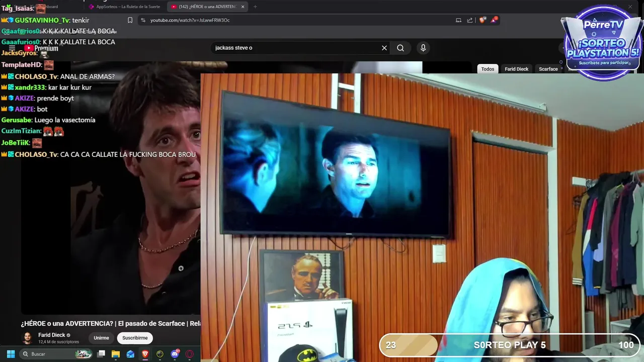The image size is (644, 362).
Task: Select the Farid Dieck filter chip
Action: (x=516, y=69)
